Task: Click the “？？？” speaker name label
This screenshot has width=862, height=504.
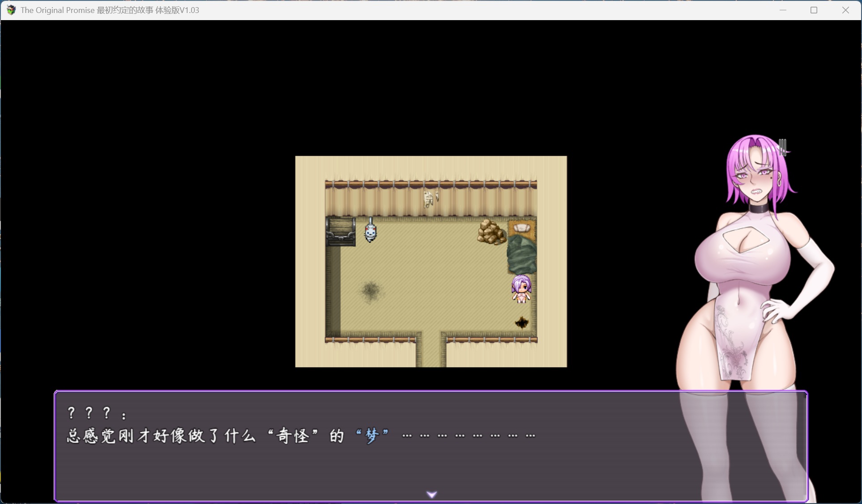Action: tap(89, 413)
